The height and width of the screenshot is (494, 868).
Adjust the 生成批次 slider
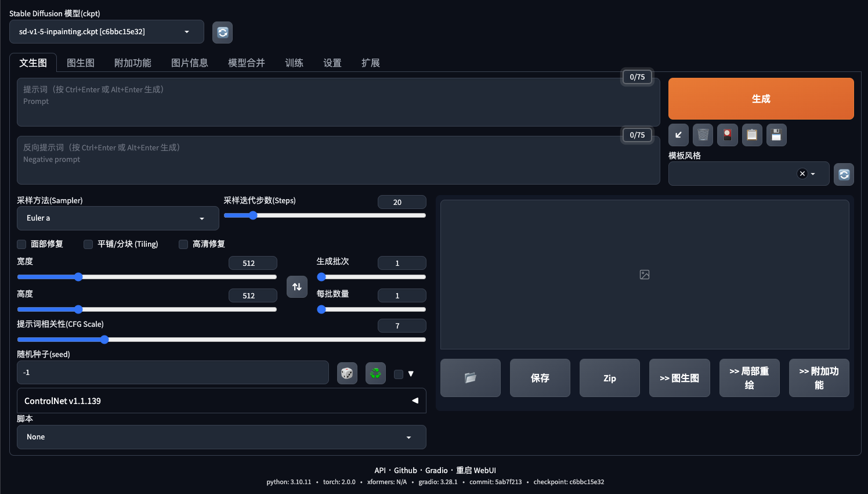coord(371,277)
